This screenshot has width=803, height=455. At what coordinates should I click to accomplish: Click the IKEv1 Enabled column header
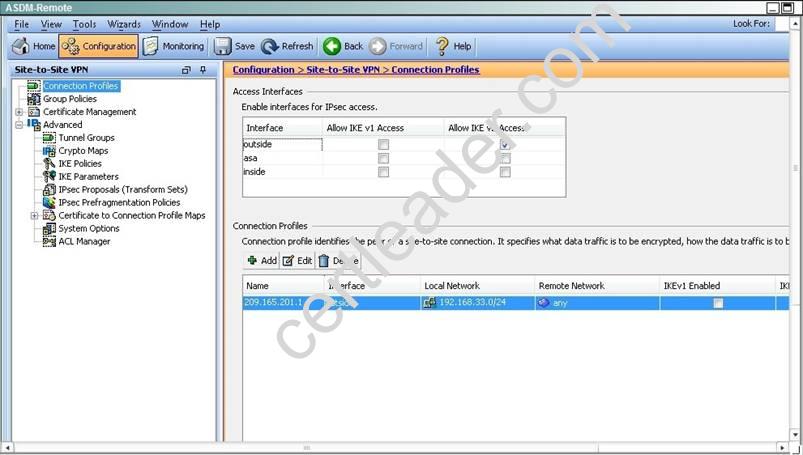pos(717,286)
